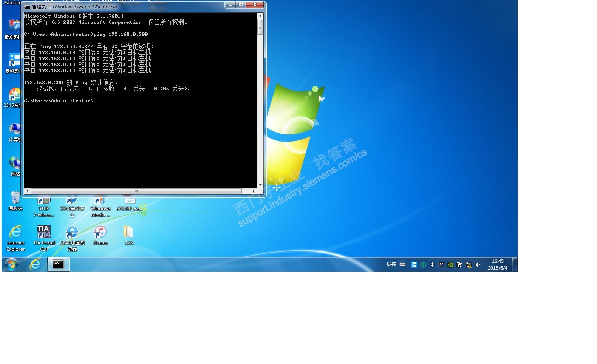Click the '数据包: 已发送 = 4' statistics line

(x=113, y=89)
